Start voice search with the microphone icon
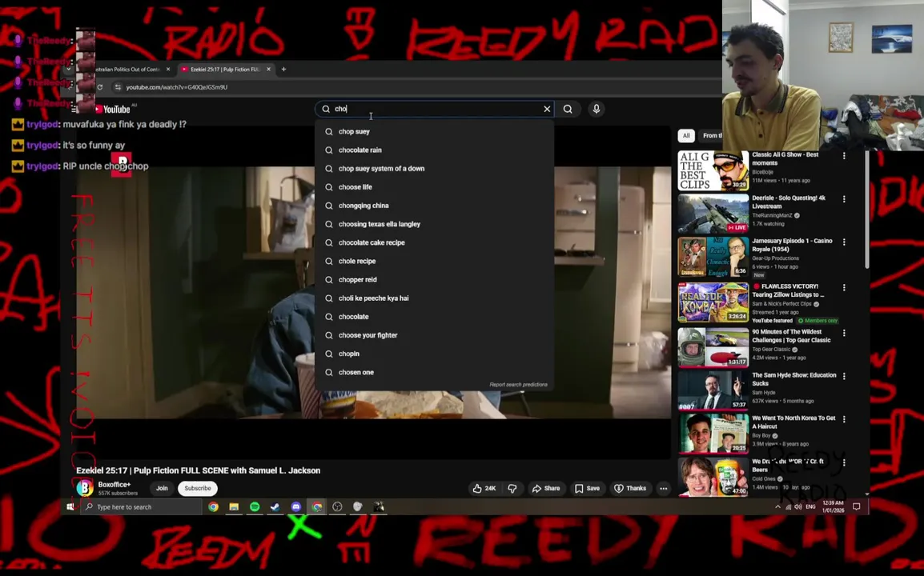Image resolution: width=924 pixels, height=576 pixels. coord(597,109)
